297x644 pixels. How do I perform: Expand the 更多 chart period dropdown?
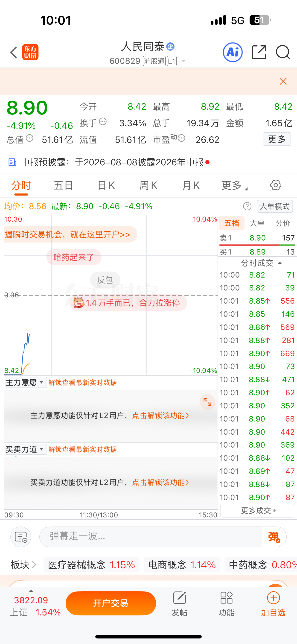(234, 186)
